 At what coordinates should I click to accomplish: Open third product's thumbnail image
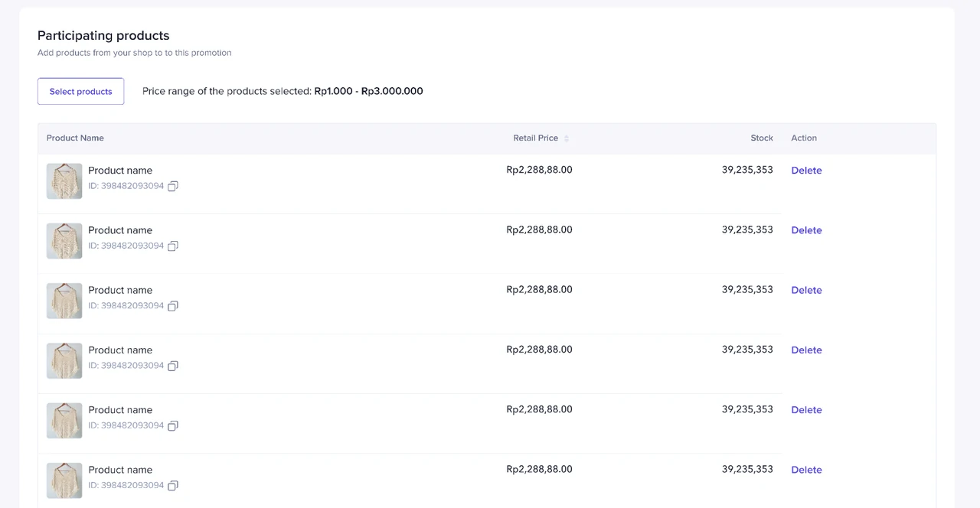(x=64, y=301)
